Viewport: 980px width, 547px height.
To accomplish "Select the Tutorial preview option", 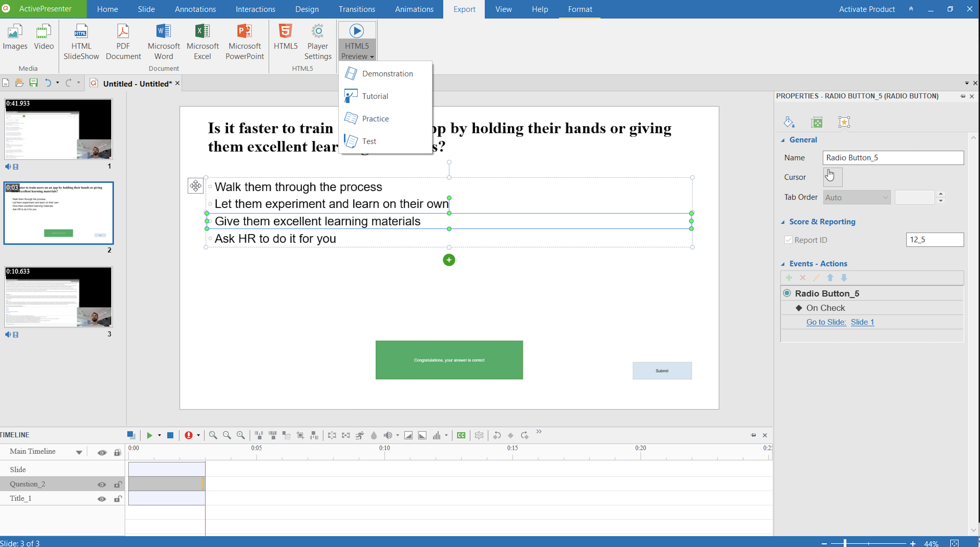I will tap(375, 95).
